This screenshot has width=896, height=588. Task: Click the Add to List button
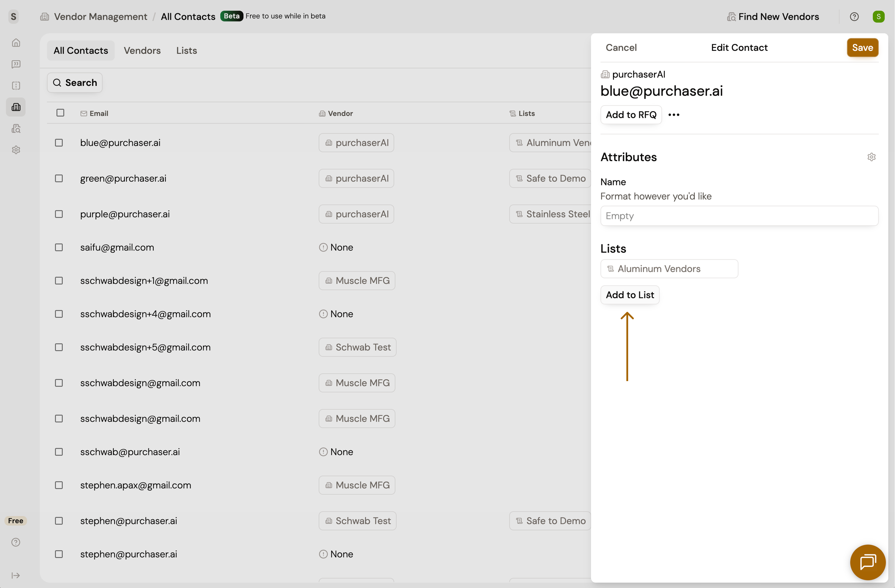[630, 295]
